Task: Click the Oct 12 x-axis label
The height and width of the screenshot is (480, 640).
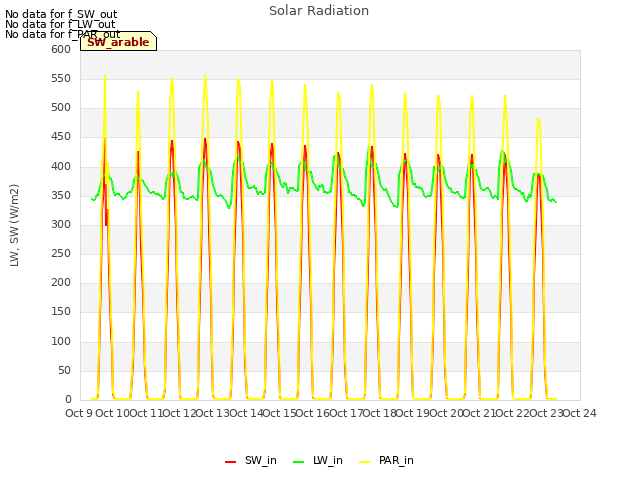Action: point(179,413)
